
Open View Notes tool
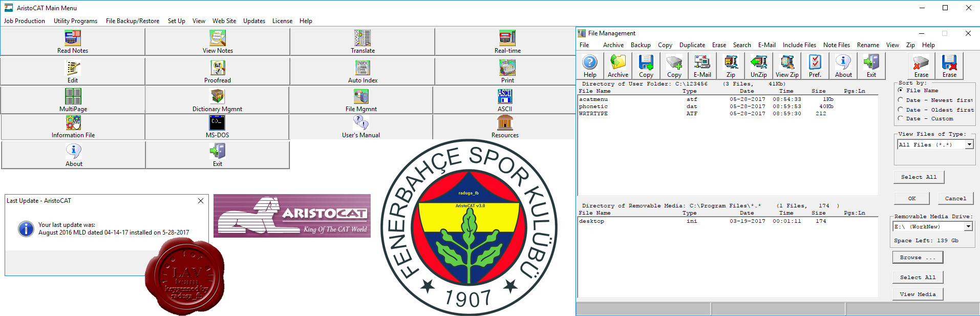point(218,42)
